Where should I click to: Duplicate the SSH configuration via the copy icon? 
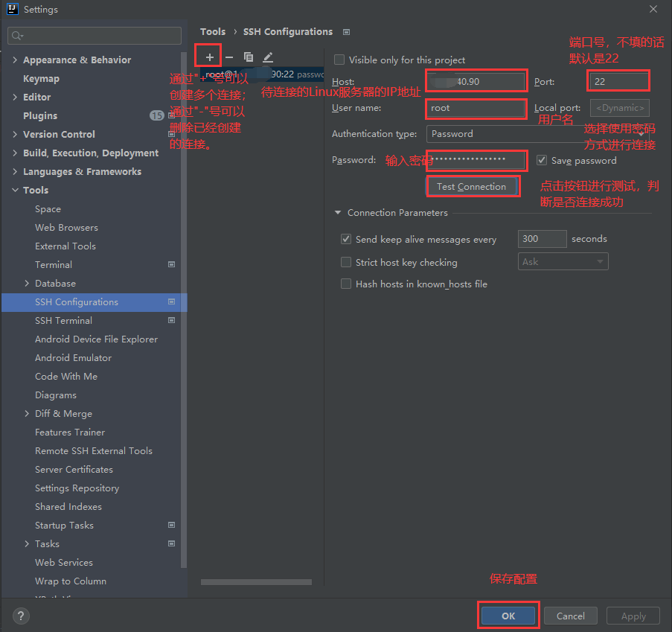click(249, 56)
